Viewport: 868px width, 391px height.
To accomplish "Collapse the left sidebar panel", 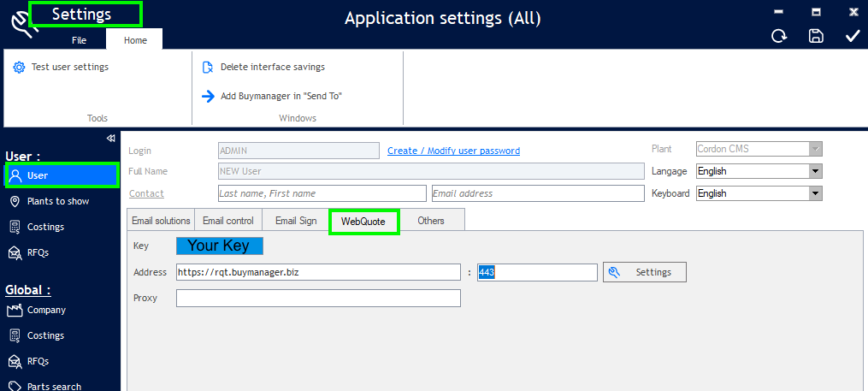I will [x=110, y=139].
